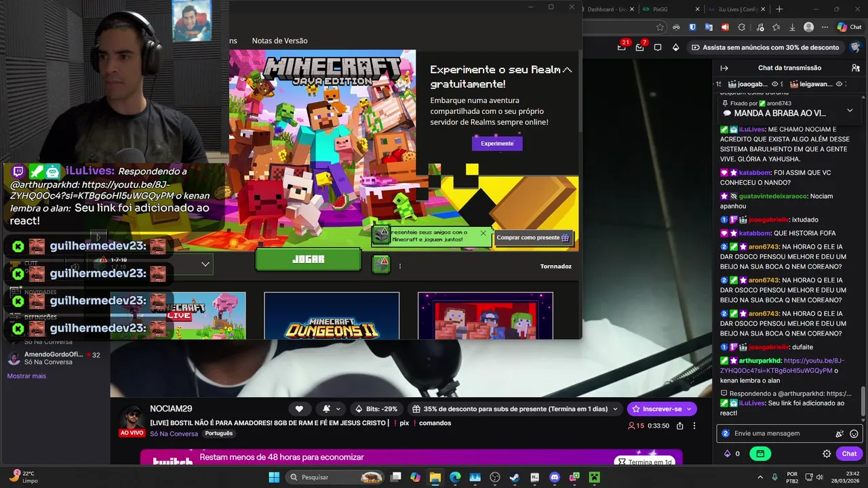Dismiss the gift friends tooltip in launcher
Image resolution: width=868 pixels, height=488 pixels.
483,233
